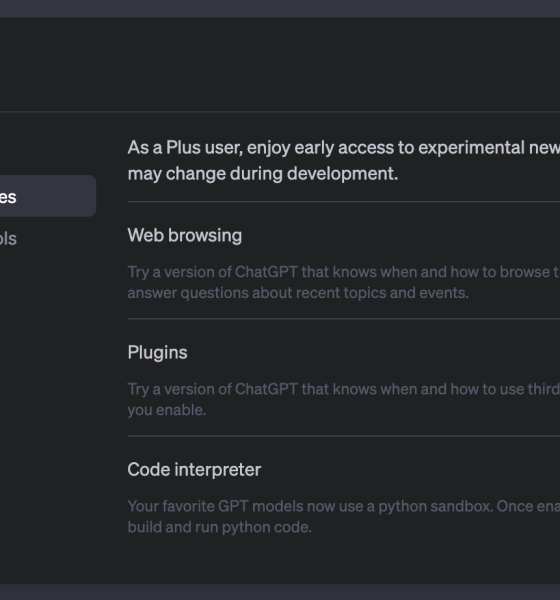Click the empty dialog header area

pyautogui.click(x=280, y=64)
